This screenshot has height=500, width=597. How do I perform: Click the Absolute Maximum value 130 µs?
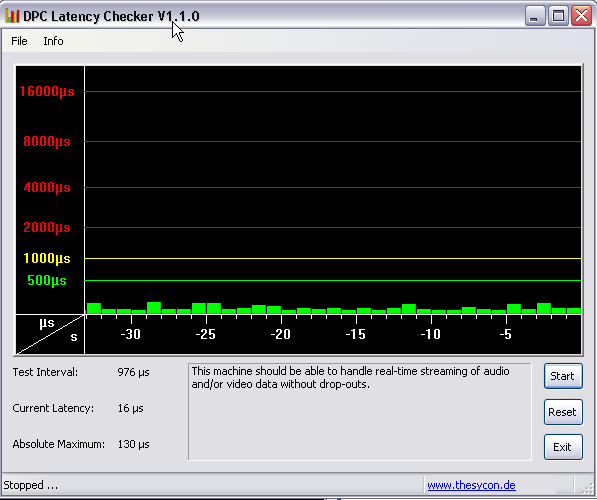[134, 444]
